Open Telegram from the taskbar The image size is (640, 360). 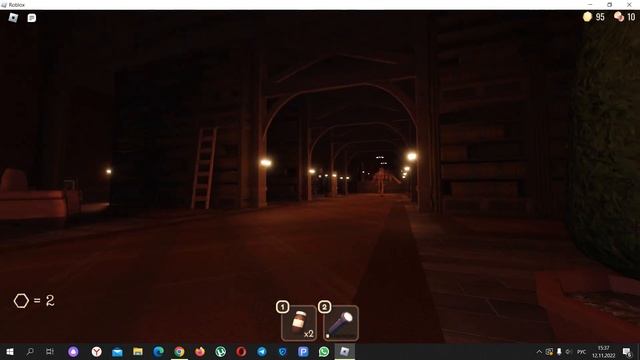(x=262, y=351)
